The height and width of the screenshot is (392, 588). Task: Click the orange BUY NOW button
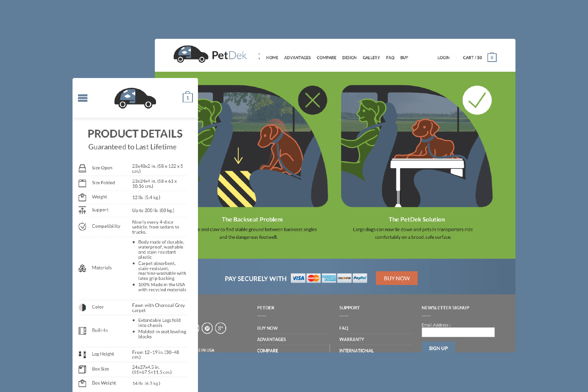click(x=397, y=278)
